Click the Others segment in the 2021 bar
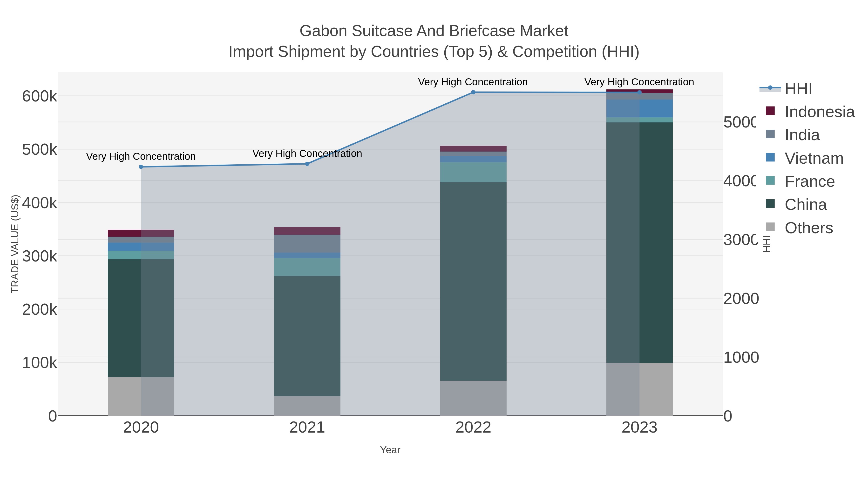 point(307,406)
